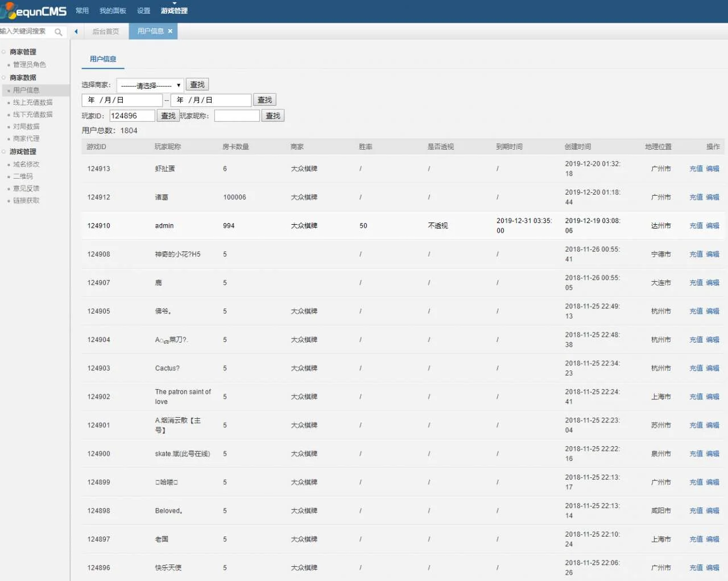
Task: Open the 我的面板 top menu
Action: pos(113,11)
